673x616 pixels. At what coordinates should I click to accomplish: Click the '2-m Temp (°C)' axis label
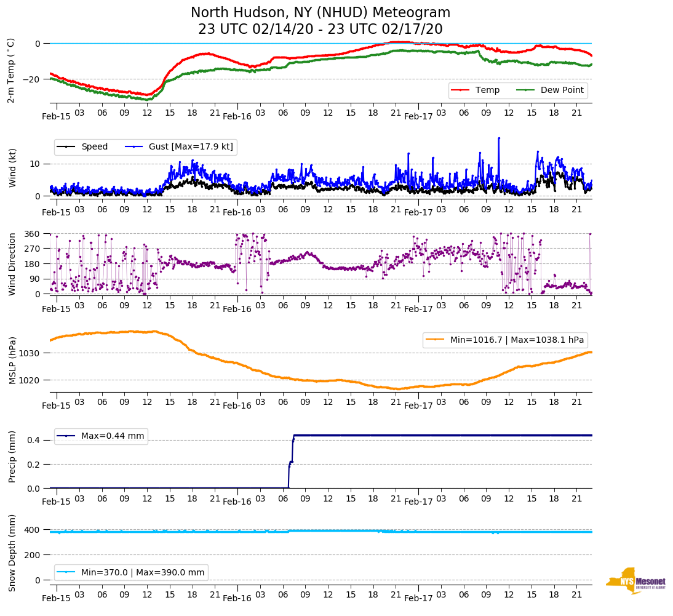[10, 70]
